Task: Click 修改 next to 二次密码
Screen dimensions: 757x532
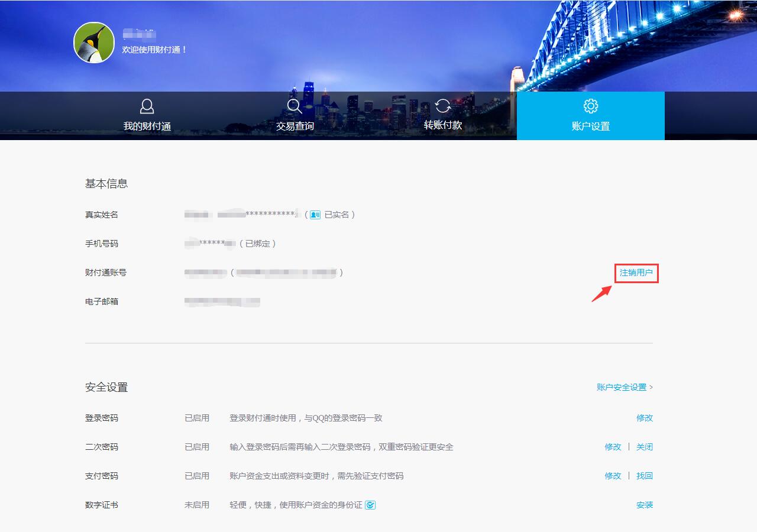Action: (612, 447)
